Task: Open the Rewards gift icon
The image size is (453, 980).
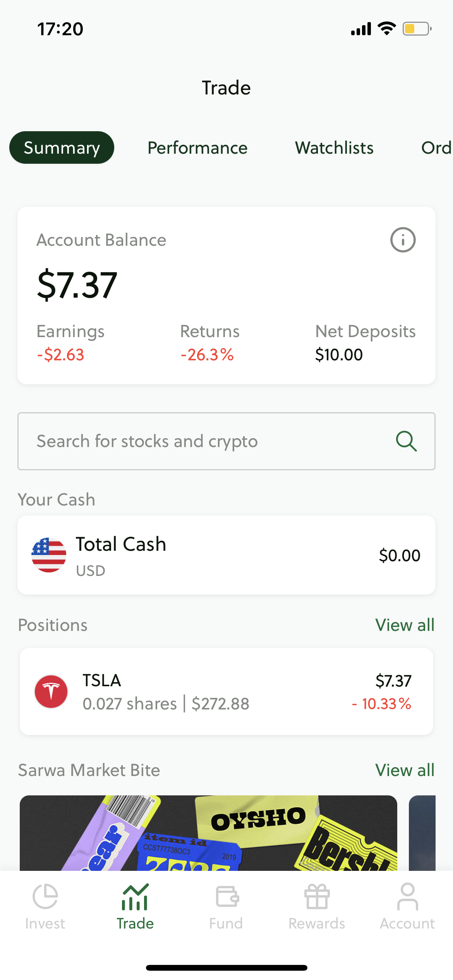Action: coord(317,896)
